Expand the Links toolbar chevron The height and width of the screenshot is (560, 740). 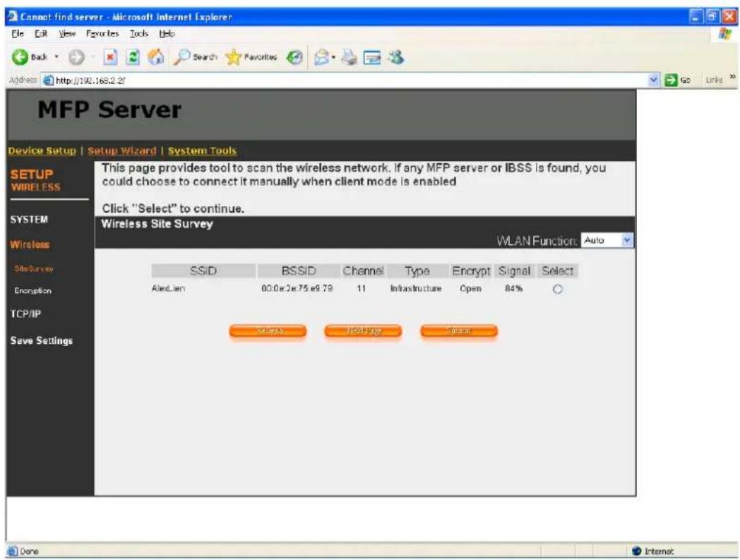(732, 76)
